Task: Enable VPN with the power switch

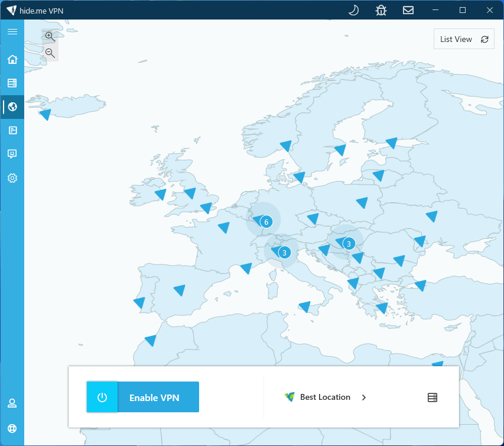Action: point(102,397)
